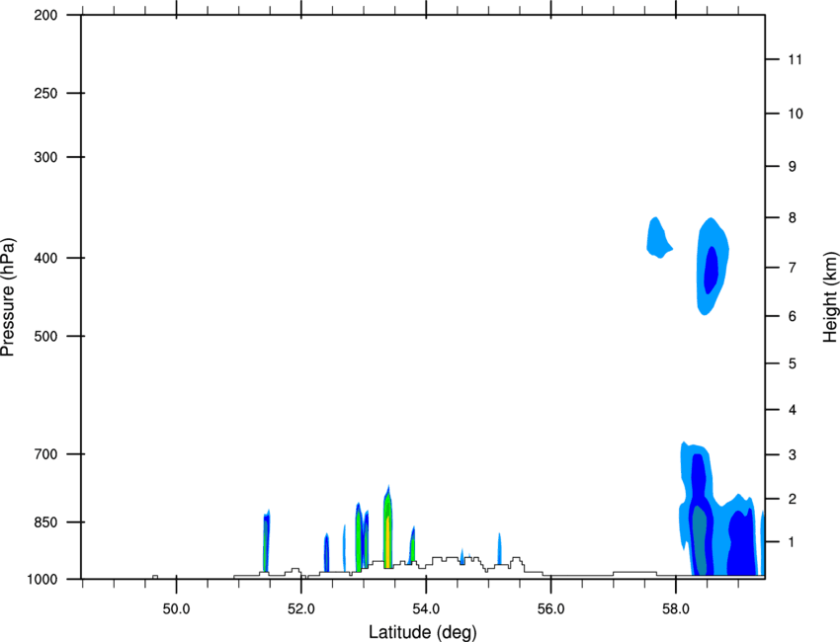This screenshot has width=840, height=642.
Task: Pick the 10 km height label
Action: click(796, 114)
